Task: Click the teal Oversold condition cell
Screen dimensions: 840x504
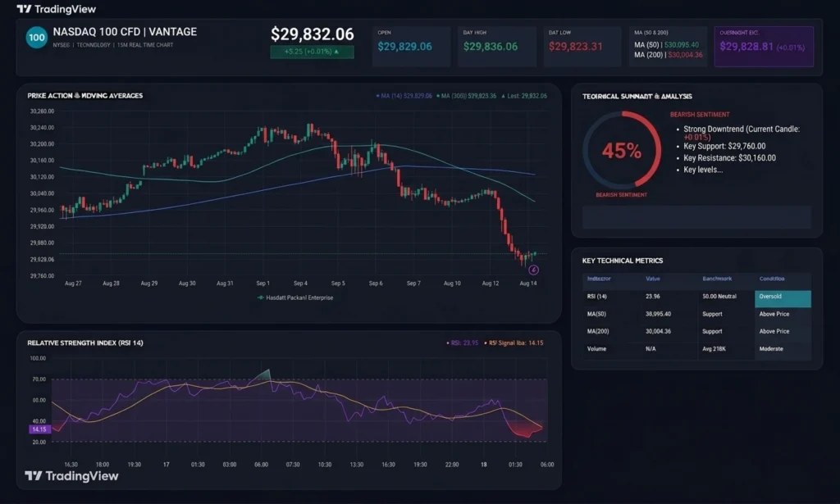Action: pyautogui.click(x=783, y=298)
